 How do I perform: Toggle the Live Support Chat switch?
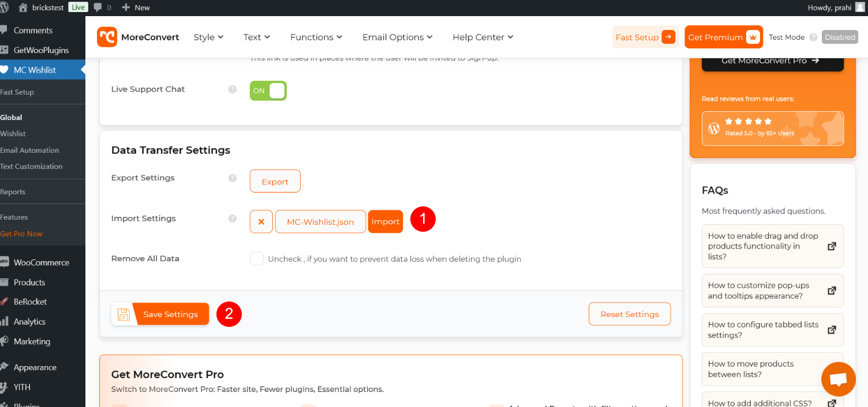(268, 91)
